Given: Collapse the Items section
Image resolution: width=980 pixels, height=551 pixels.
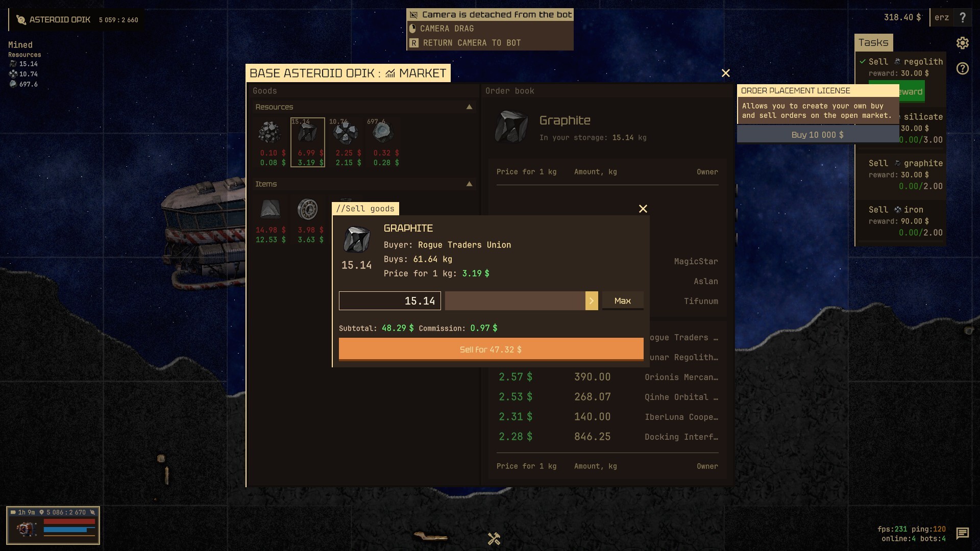Looking at the screenshot, I should tap(469, 184).
